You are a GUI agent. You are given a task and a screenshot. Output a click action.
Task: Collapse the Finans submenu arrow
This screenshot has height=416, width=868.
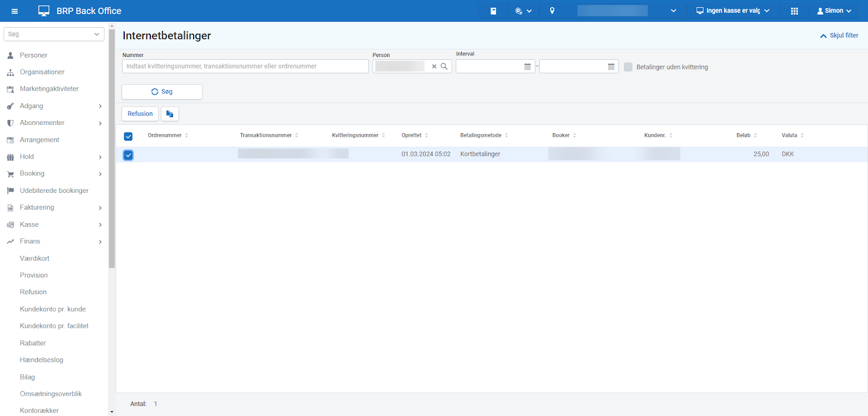click(100, 242)
